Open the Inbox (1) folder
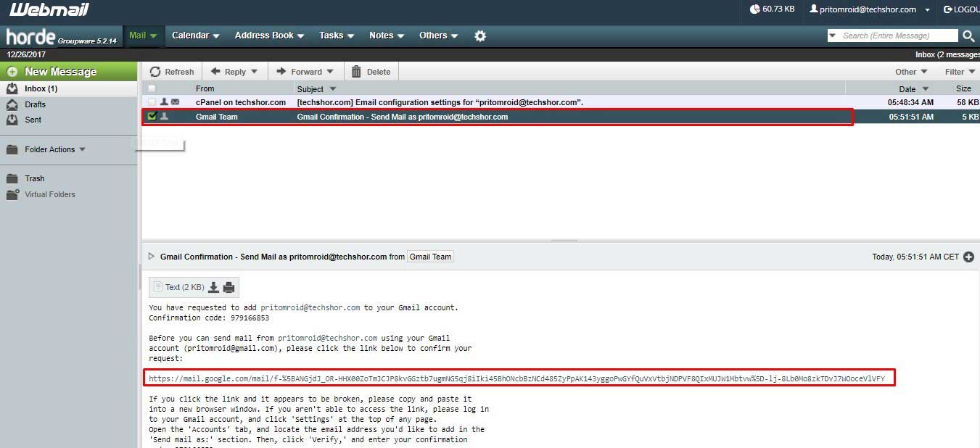Viewport: 980px width, 448px height. pyautogui.click(x=41, y=88)
